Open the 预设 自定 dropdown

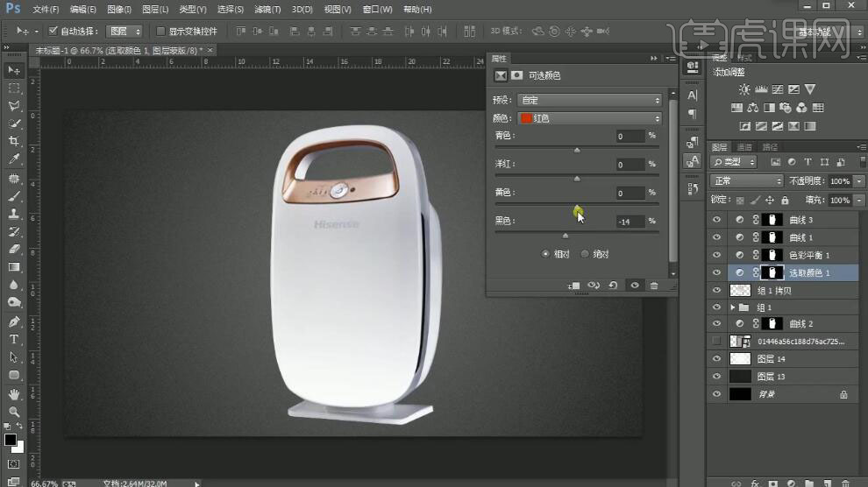[x=588, y=100]
